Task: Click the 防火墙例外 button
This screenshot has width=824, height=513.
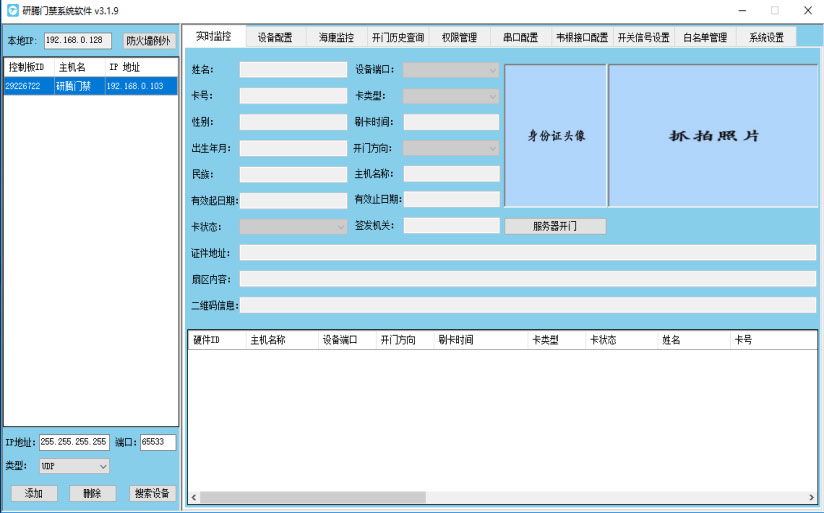Action: [x=149, y=41]
